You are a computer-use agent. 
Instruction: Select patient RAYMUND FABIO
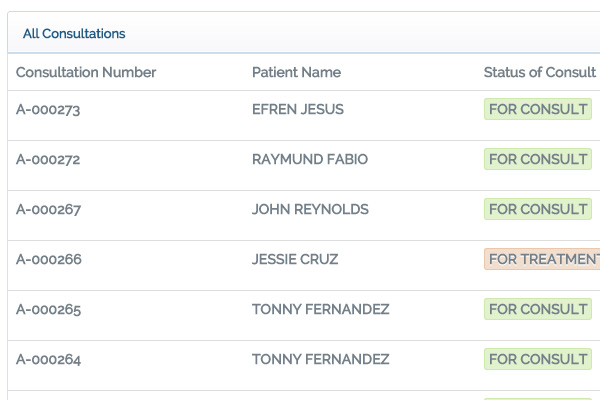tap(310, 159)
